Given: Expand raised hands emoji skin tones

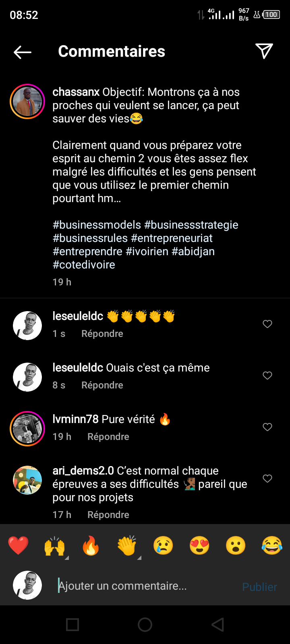Looking at the screenshot, I should 67,557.
